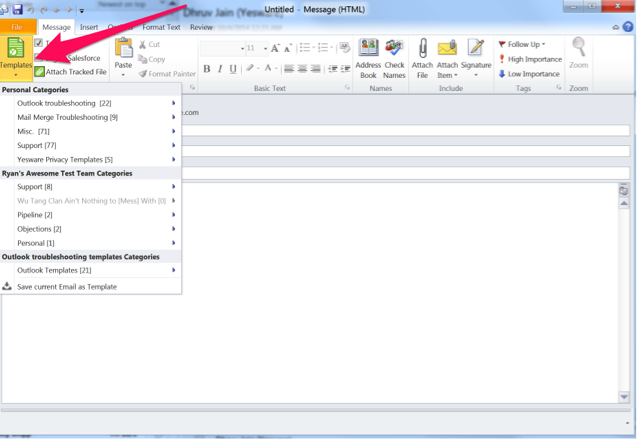Open Outlook Help question mark
The image size is (637, 439).
coord(628,27)
